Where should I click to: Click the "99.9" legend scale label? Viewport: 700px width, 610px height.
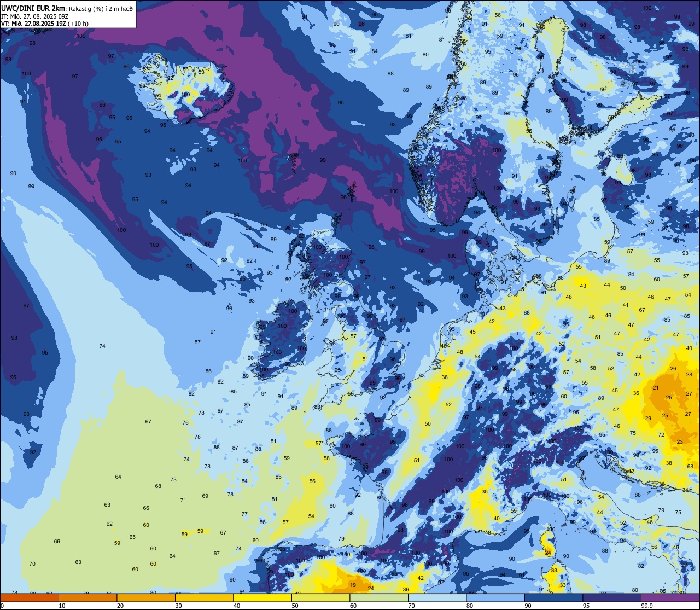[647, 606]
